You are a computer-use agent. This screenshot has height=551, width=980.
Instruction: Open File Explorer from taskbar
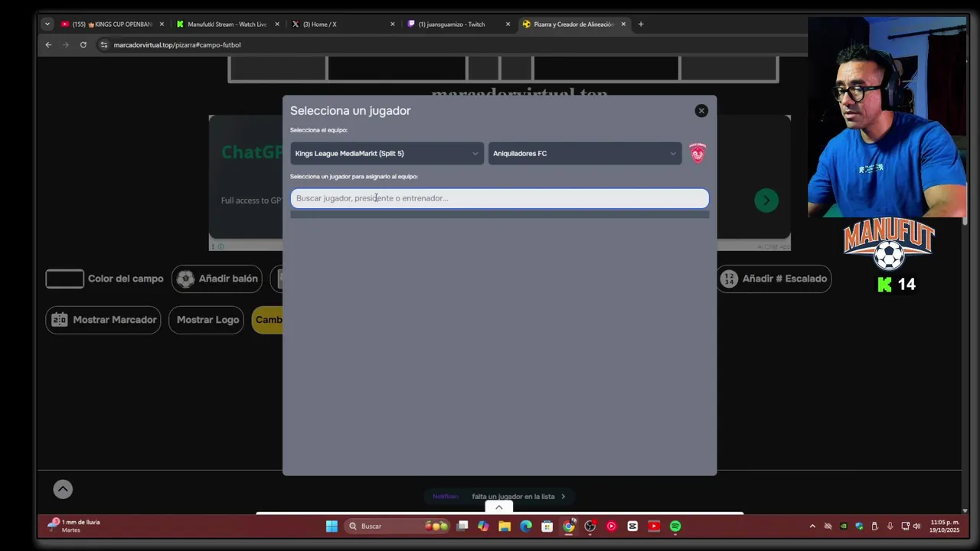click(505, 526)
